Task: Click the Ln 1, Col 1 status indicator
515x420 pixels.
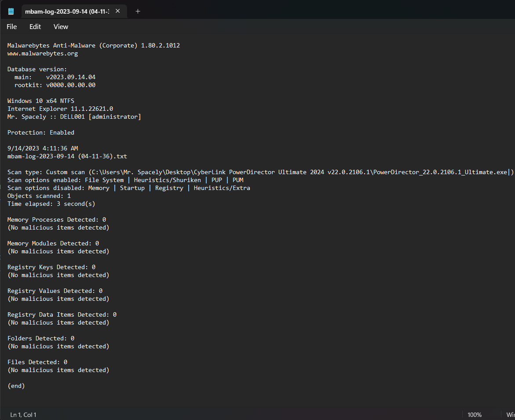Action: coord(23,415)
